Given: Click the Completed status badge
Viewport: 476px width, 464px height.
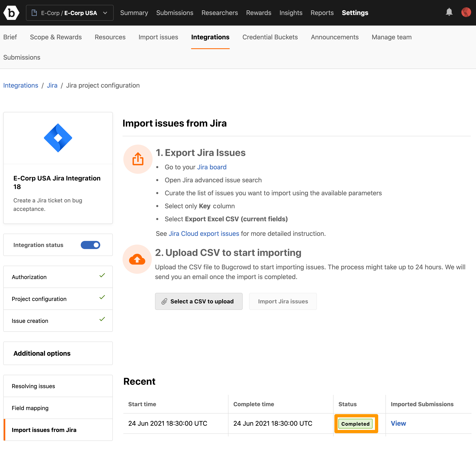Looking at the screenshot, I should pos(355,424).
